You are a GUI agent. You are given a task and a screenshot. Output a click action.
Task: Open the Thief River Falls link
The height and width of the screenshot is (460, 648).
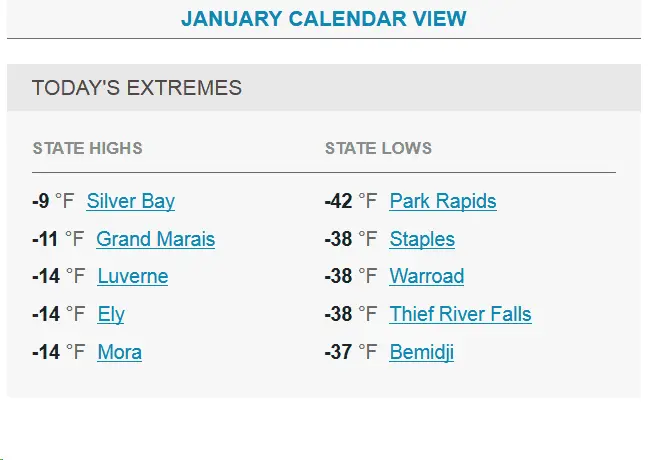tap(460, 314)
